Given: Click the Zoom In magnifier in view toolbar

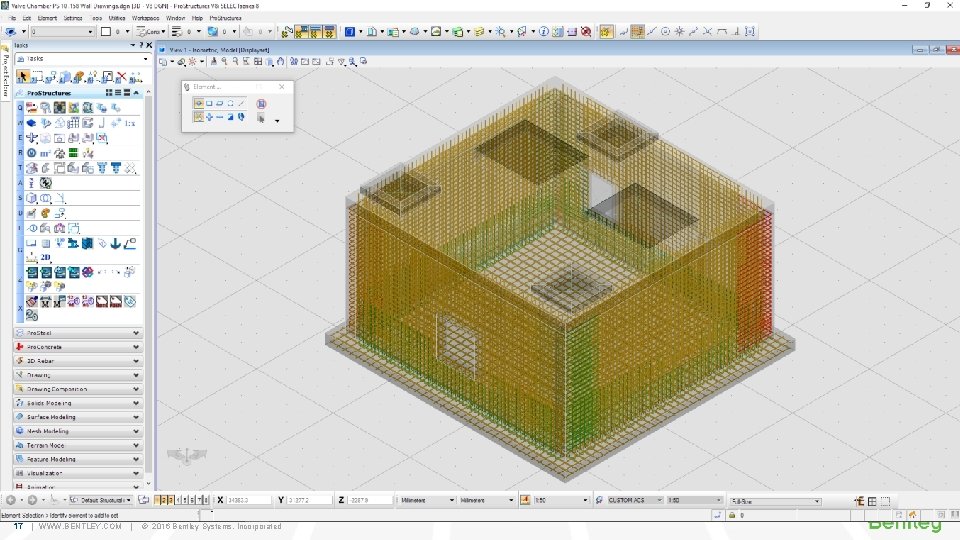Looking at the screenshot, I should [225, 61].
